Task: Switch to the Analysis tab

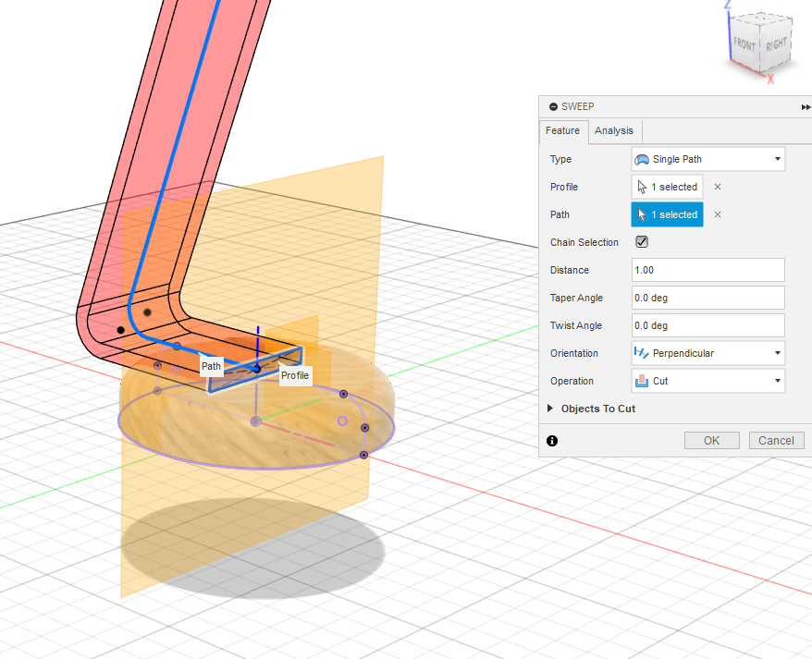Action: (x=614, y=131)
